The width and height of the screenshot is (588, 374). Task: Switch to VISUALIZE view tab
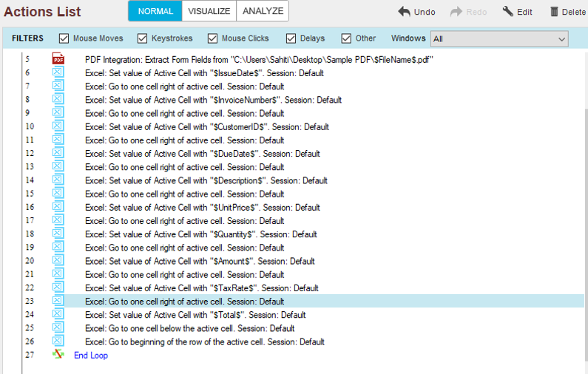click(x=209, y=11)
